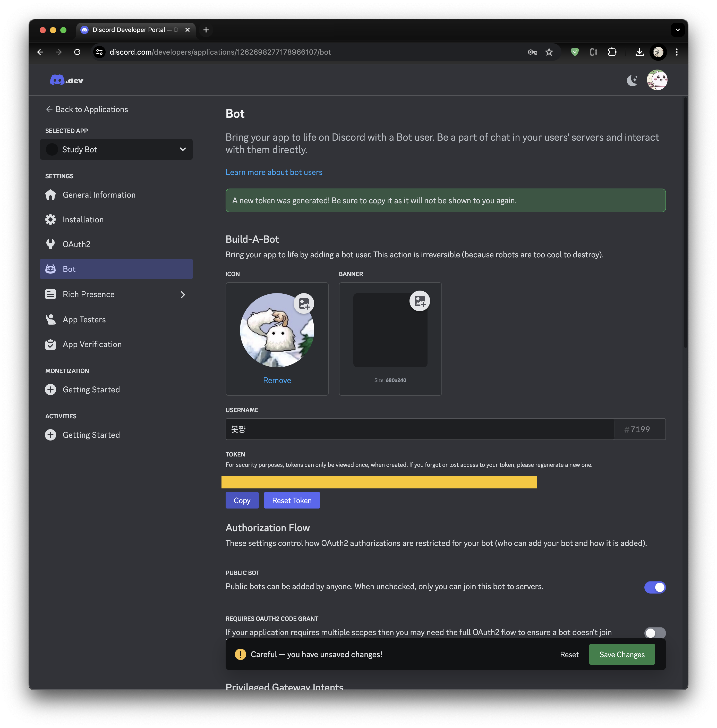Viewport: 717px width, 728px height.
Task: Click bot icon thumbnail image
Action: click(277, 330)
